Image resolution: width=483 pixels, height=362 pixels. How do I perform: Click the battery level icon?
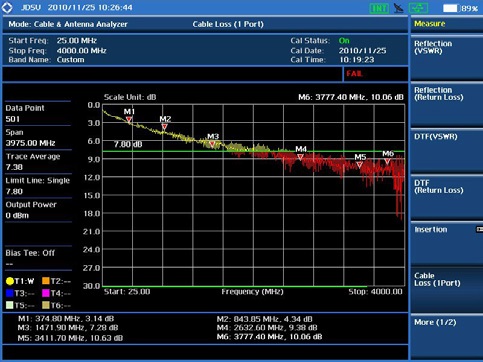pos(451,8)
